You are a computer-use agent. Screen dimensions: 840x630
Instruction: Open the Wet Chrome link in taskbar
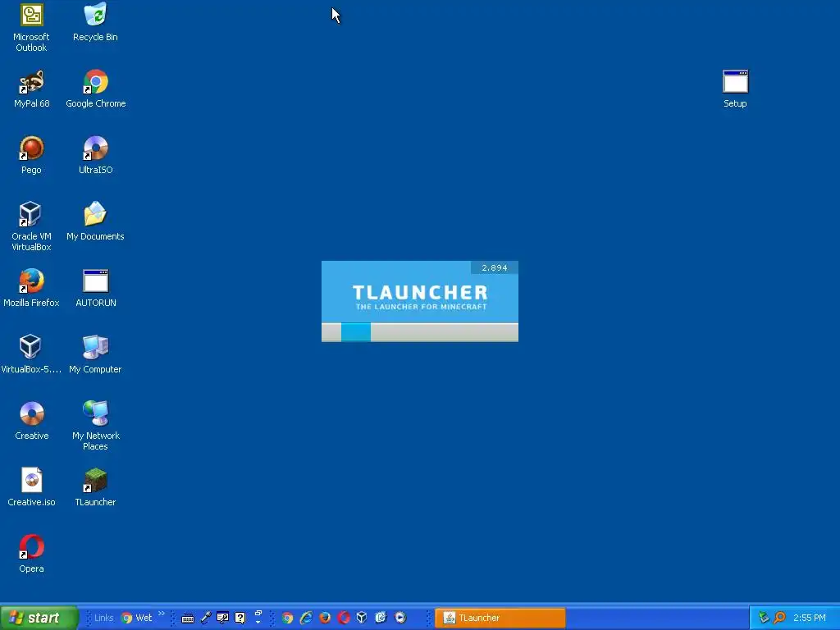(137, 618)
